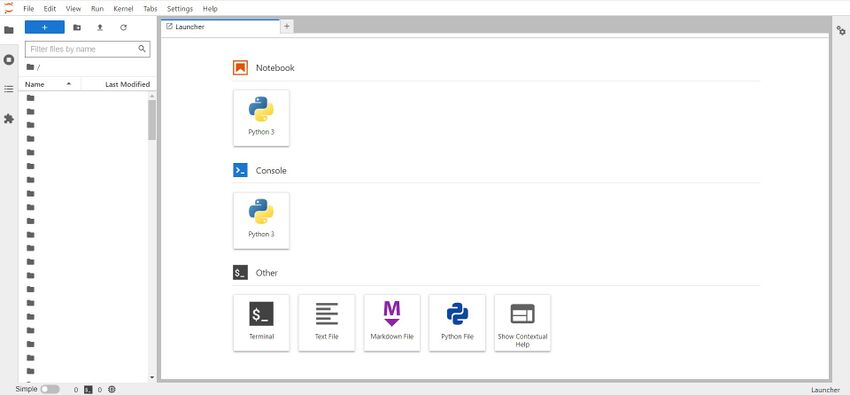Click the terminals count icon in status bar
This screenshot has height=395, width=850.
coord(88,390)
